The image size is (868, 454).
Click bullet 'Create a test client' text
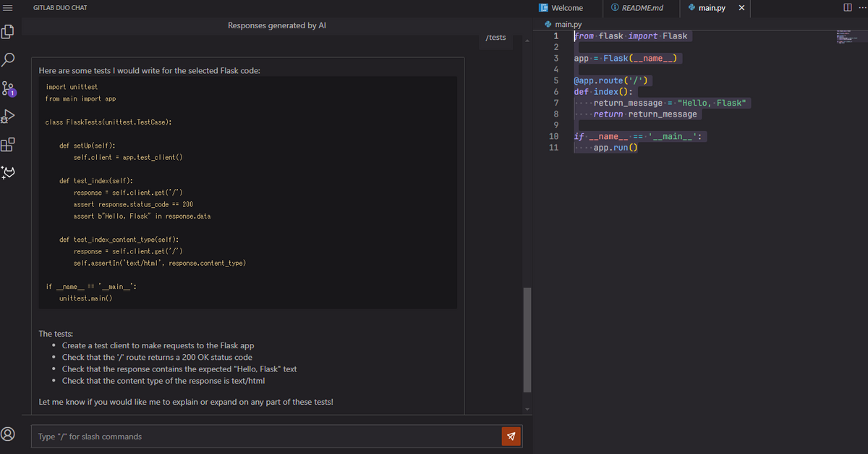click(x=158, y=345)
